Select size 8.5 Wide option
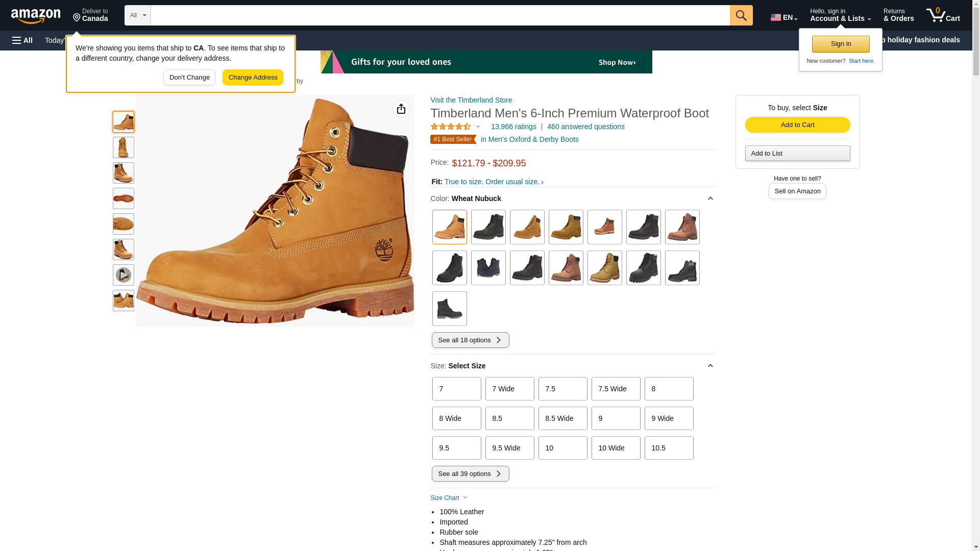Screen dimensions: 980x551 click(562, 418)
